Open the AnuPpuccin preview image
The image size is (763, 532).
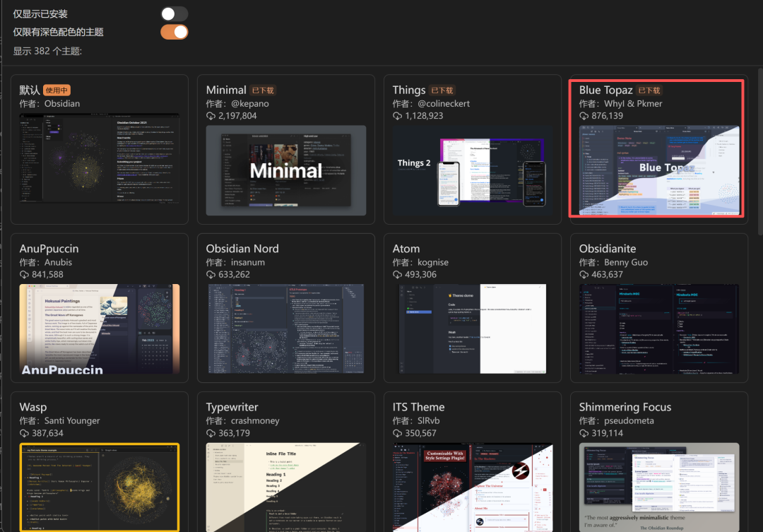100,329
